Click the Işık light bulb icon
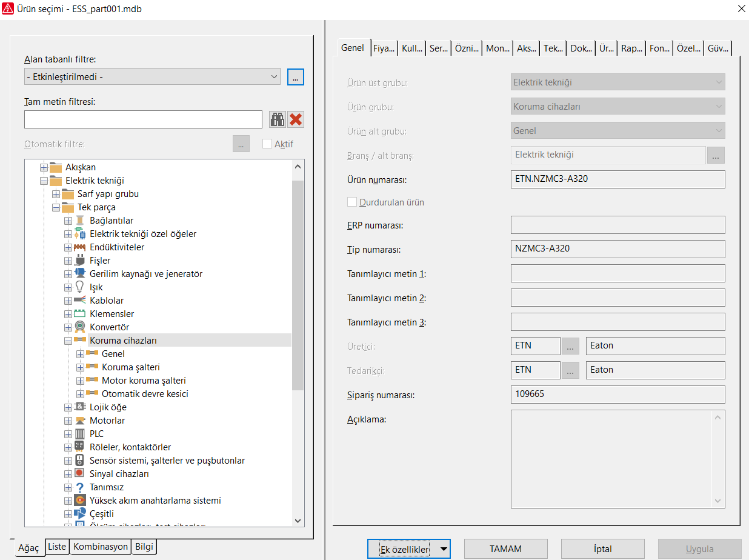Image resolution: width=749 pixels, height=560 pixels. 80,287
